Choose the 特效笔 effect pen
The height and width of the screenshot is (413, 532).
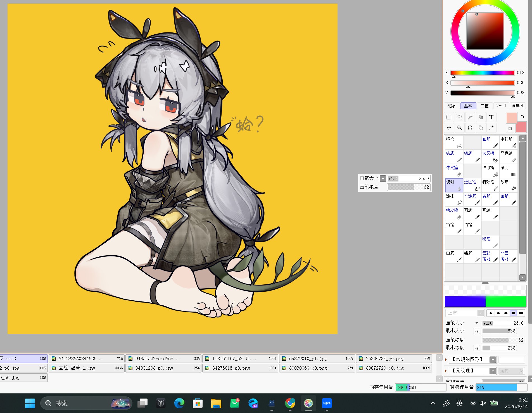tap(490, 185)
